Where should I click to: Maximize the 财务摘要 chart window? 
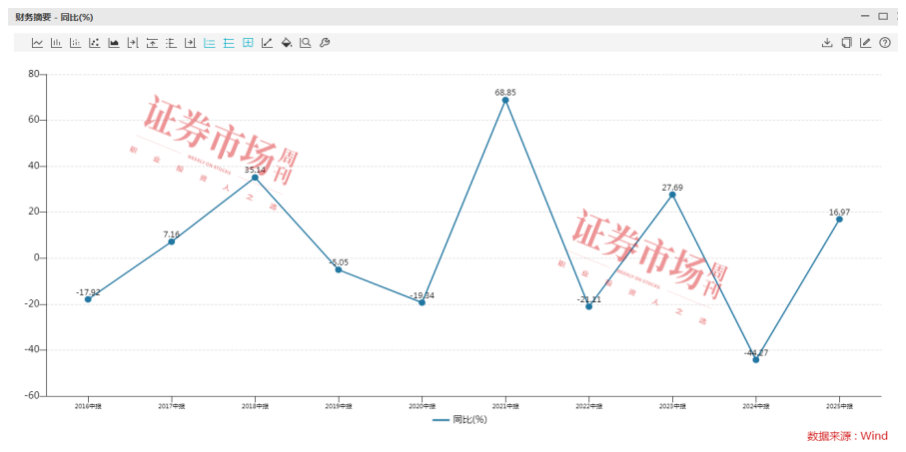pyautogui.click(x=883, y=17)
